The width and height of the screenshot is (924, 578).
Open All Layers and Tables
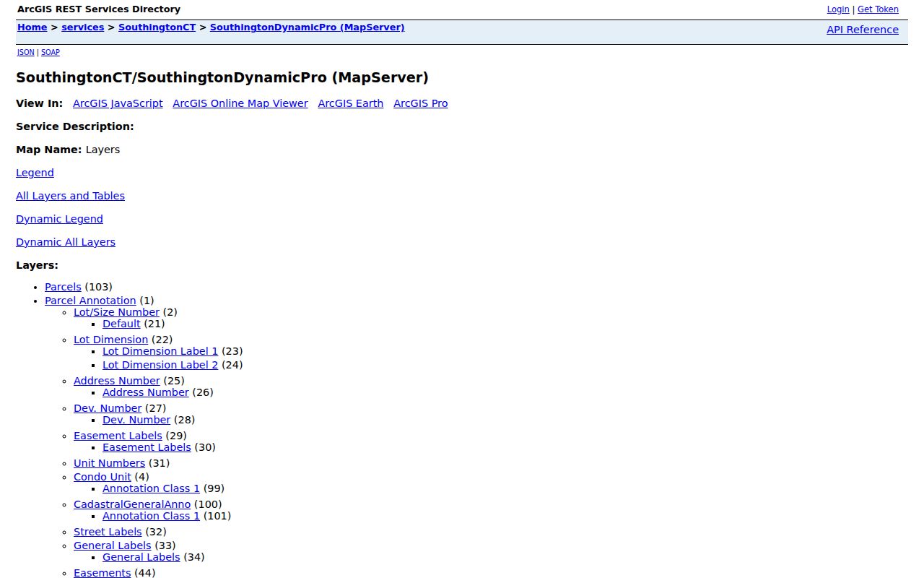pyautogui.click(x=70, y=196)
